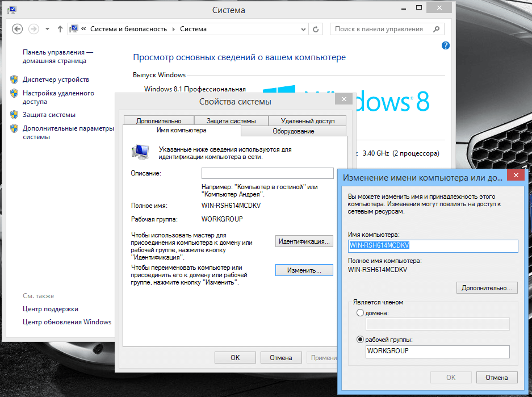This screenshot has width=532, height=397.
Task: Open Центр поддержки link
Action: (50, 309)
